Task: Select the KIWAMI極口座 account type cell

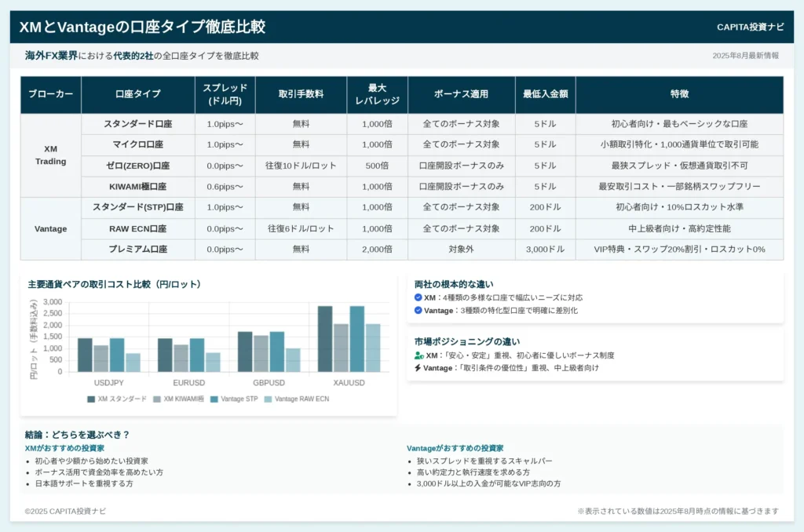Action: (138, 187)
